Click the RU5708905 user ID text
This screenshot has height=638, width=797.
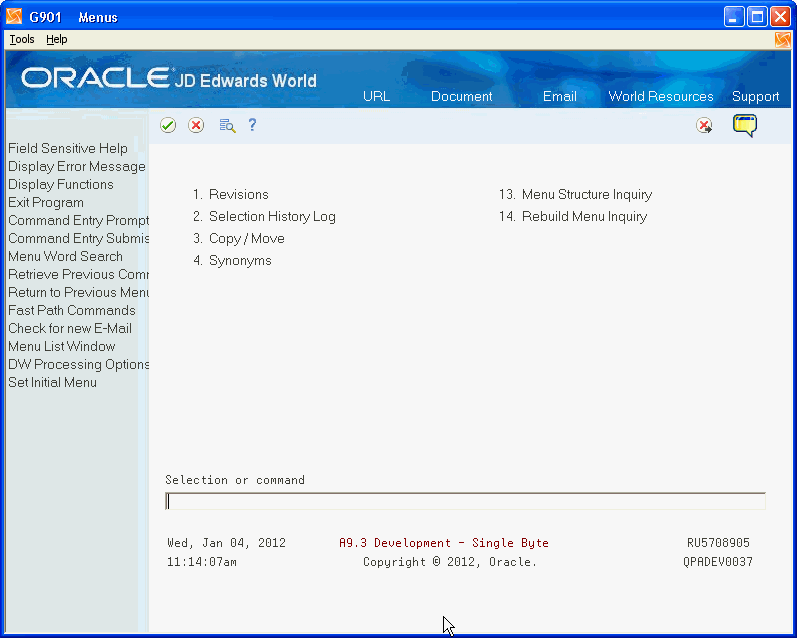[x=718, y=543]
